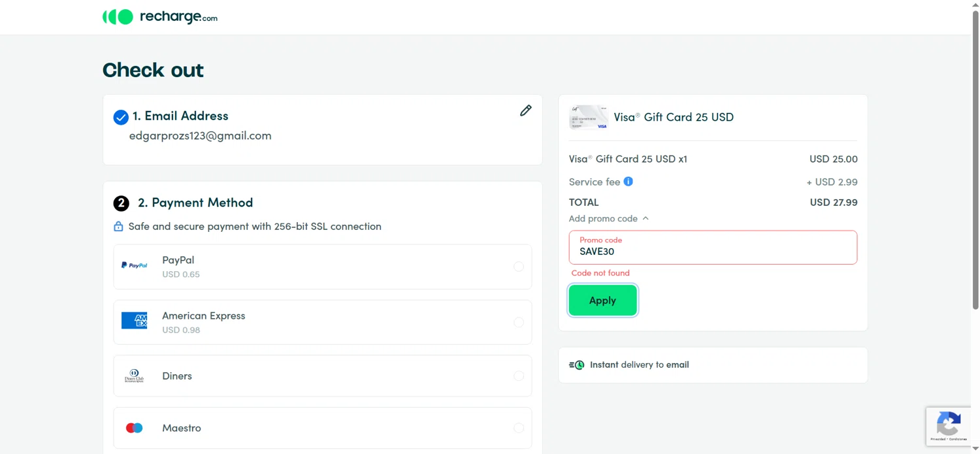Click 'Visa Gift Card 25 USD x1' line item
The image size is (980, 454).
[x=628, y=159]
